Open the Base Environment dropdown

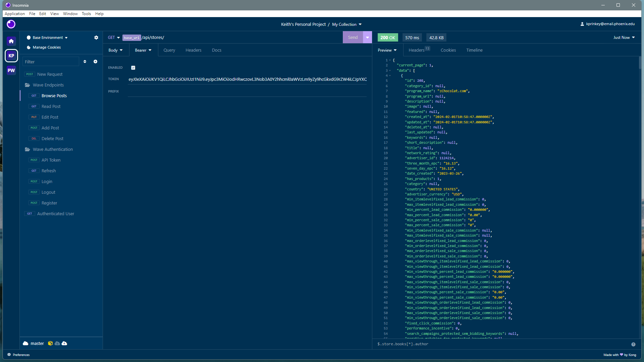(47, 38)
